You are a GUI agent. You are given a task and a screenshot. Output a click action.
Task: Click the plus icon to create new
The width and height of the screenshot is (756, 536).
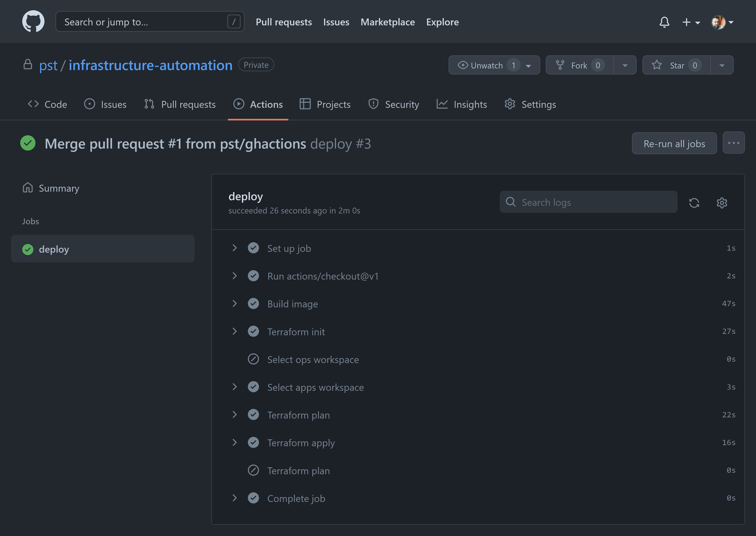[x=686, y=22]
